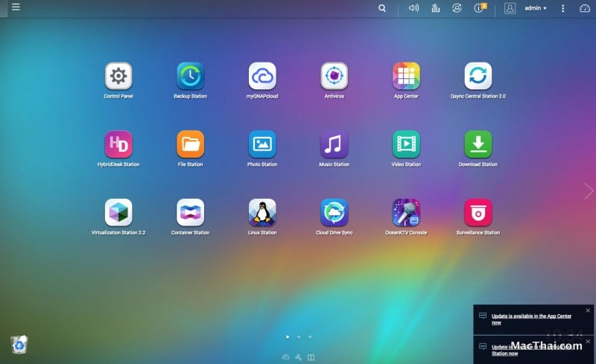Open Surveillance Station
This screenshot has width=596, height=364.
point(478,212)
